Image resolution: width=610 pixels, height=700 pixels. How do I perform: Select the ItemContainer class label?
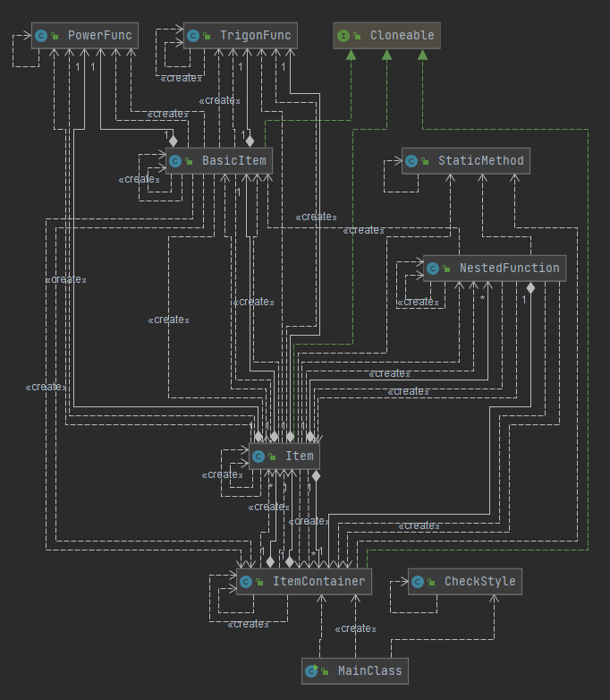(319, 581)
